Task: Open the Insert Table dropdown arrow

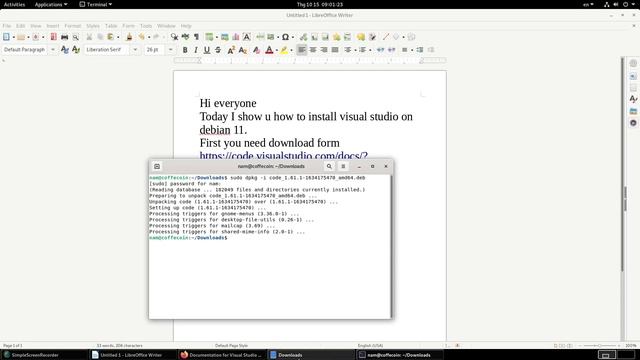Action: click(217, 38)
